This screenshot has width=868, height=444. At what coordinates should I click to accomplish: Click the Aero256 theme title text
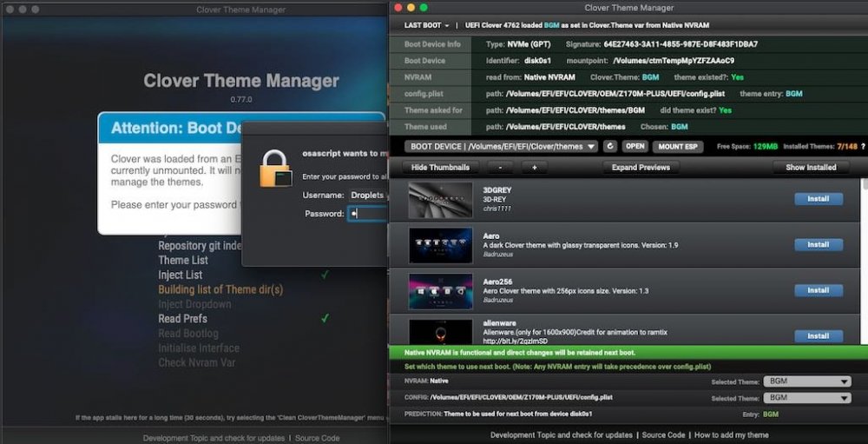[497, 282]
